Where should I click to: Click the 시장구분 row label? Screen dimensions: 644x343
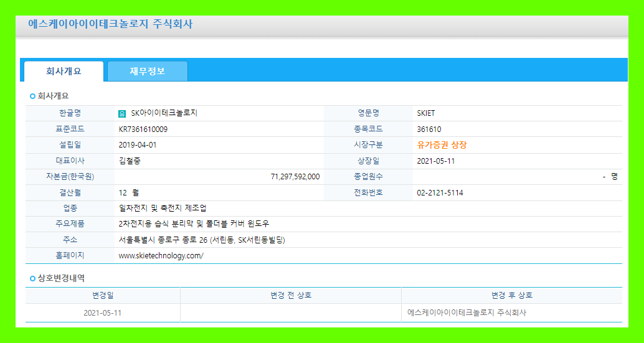369,145
